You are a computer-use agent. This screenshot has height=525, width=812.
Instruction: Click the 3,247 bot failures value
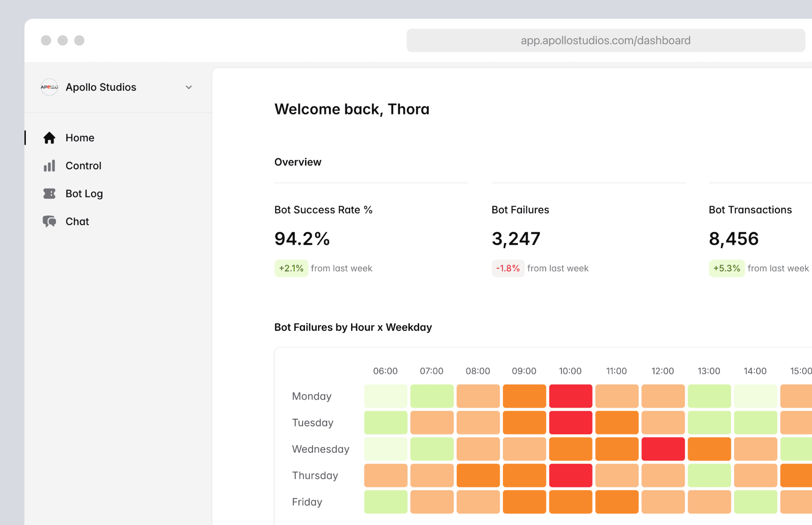tap(516, 239)
